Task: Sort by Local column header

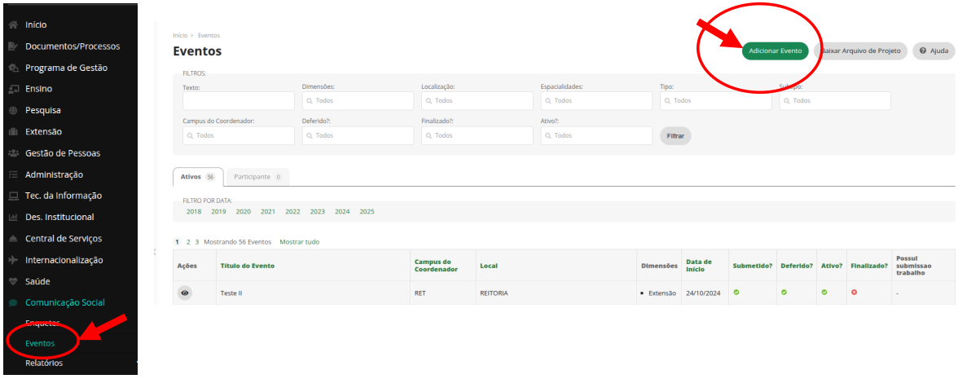Action: [x=489, y=266]
